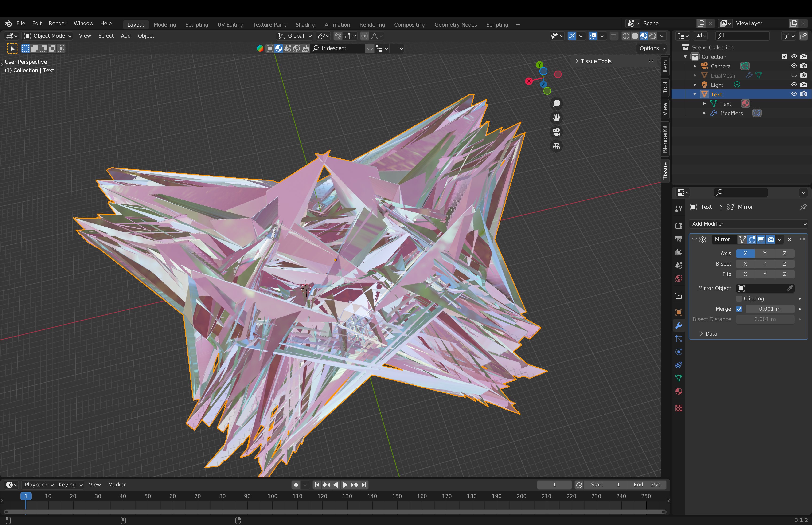Open the Render menu
Viewport: 812px width, 525px height.
click(57, 23)
